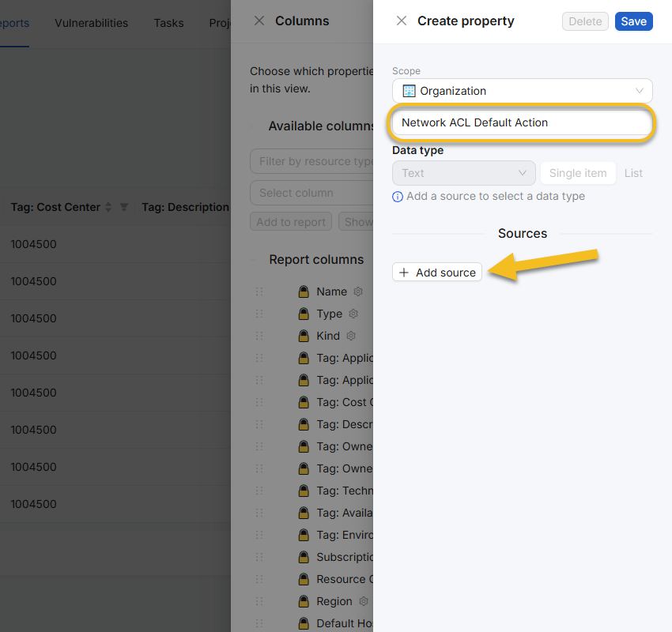Open the Select column dropdown
Viewport: 672px width, 632px height.
tap(311, 193)
